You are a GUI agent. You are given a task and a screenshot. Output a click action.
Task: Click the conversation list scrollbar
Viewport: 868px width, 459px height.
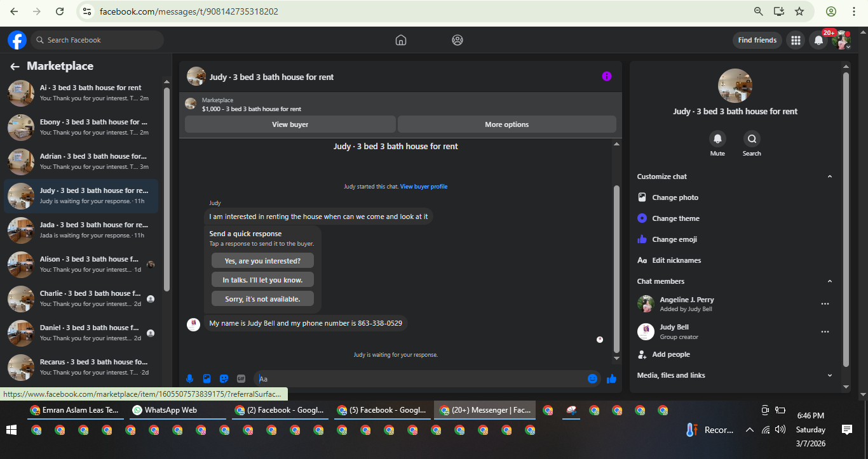click(166, 189)
